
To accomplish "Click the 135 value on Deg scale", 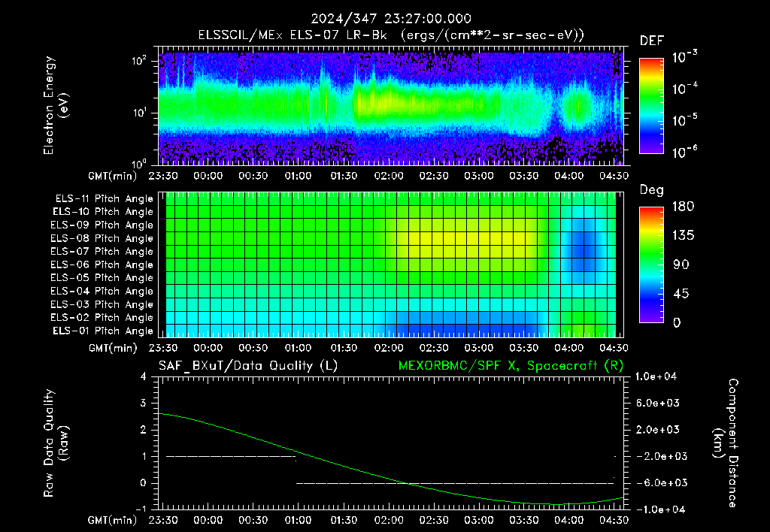I will [x=683, y=236].
